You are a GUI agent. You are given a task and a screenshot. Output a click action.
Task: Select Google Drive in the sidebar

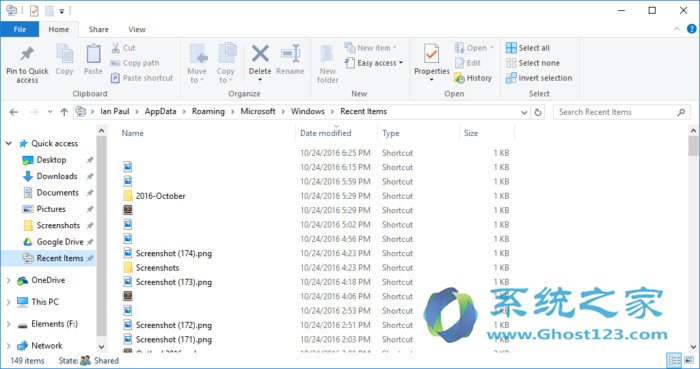pos(60,242)
